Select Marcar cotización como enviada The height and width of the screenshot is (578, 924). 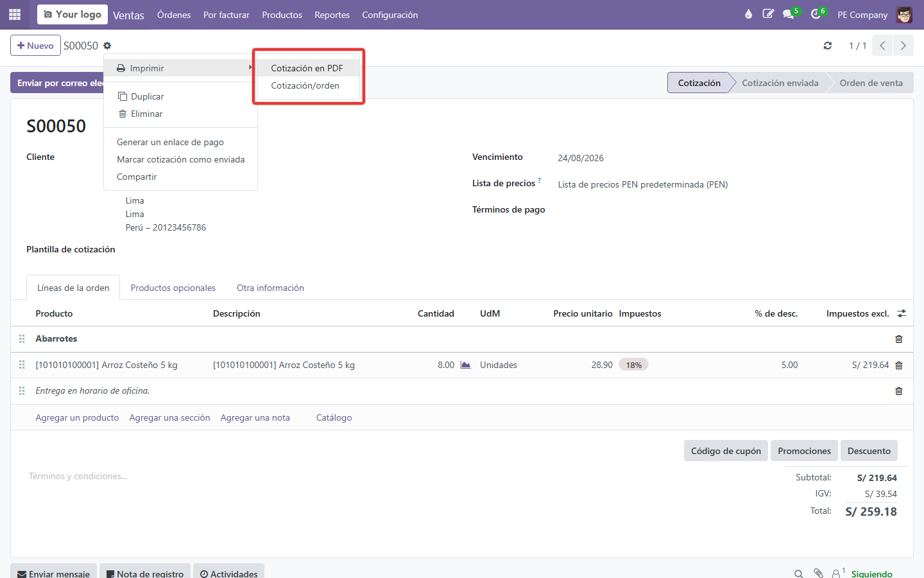coord(180,159)
